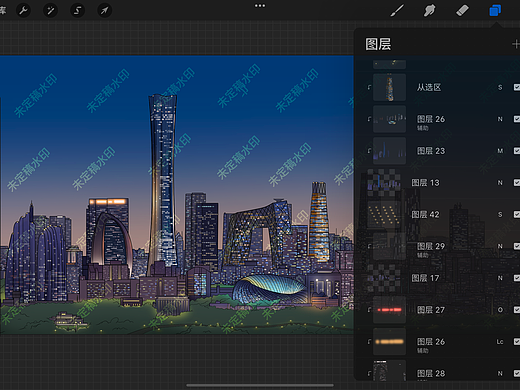Open blend mode N of 图层 17
520x390 pixels.
[x=500, y=278]
